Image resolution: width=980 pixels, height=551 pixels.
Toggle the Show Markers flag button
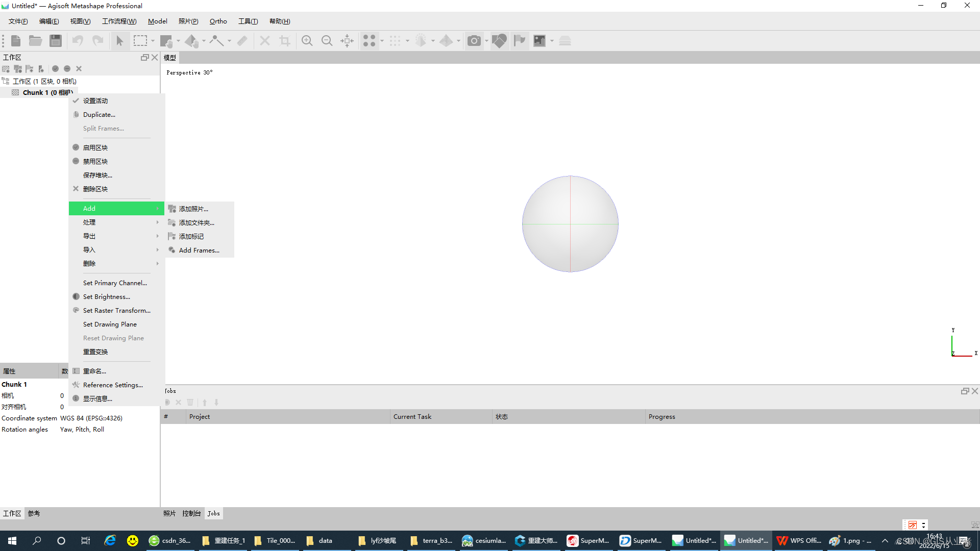pos(520,41)
